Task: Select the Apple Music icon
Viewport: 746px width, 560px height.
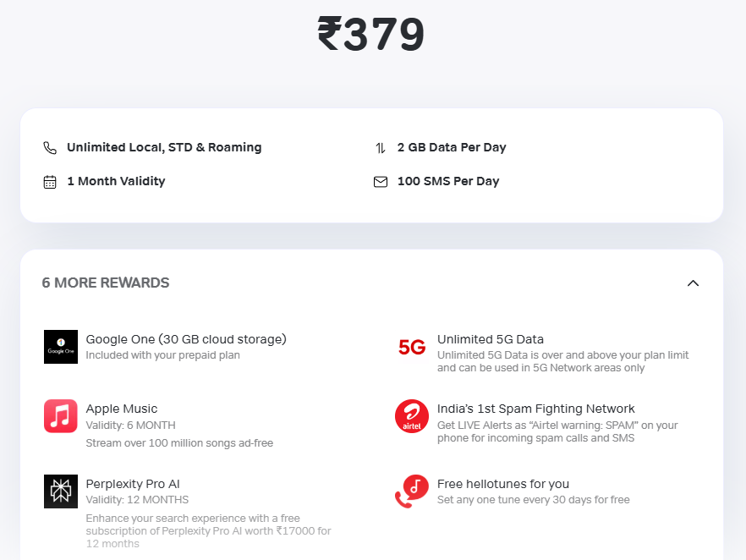Action: coord(60,416)
